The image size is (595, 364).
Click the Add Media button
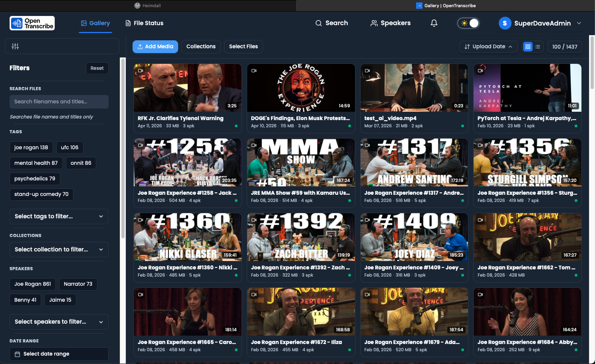coord(155,47)
